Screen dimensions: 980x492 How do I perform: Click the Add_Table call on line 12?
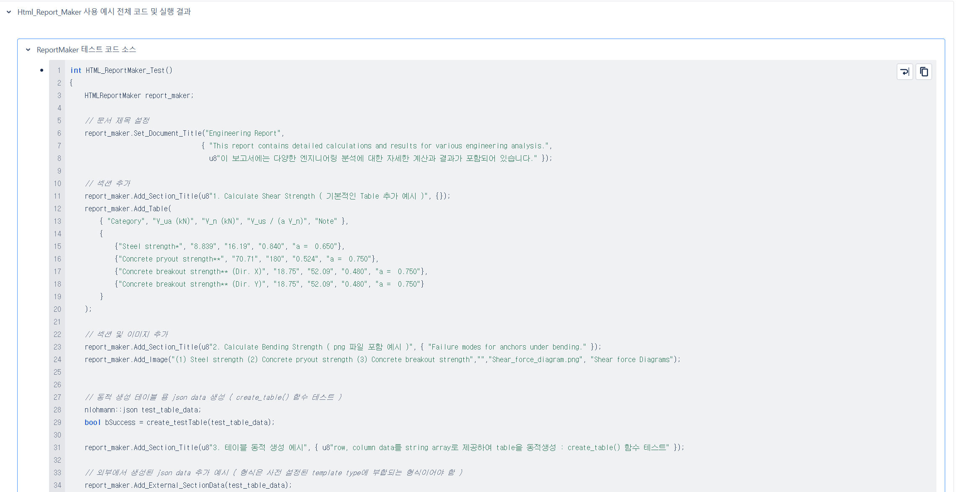click(x=151, y=209)
